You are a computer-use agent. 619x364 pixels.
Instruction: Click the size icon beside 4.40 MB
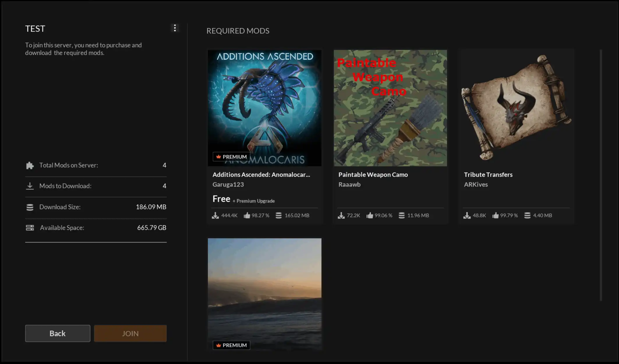pos(527,215)
